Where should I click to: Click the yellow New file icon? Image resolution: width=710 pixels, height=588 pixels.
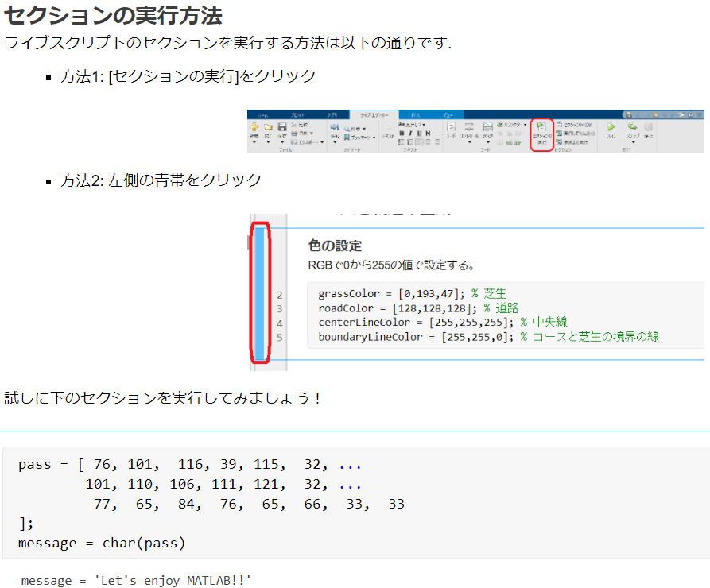[x=254, y=128]
